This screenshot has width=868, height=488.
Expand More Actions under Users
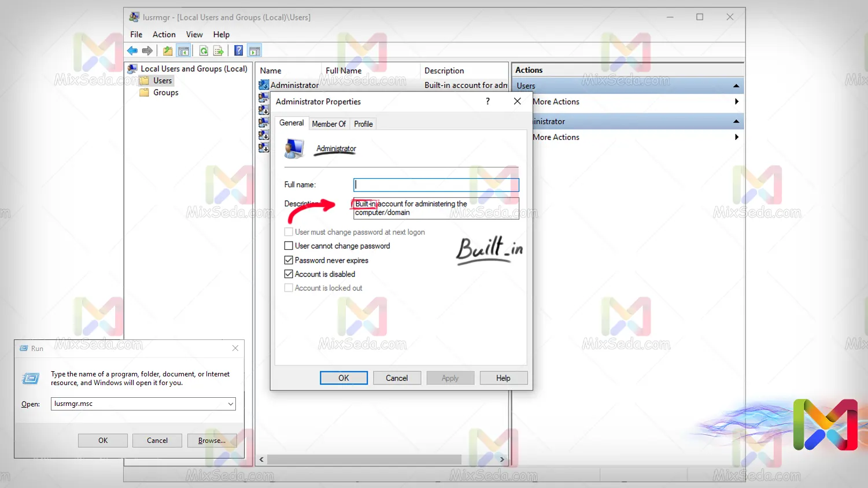pos(736,102)
